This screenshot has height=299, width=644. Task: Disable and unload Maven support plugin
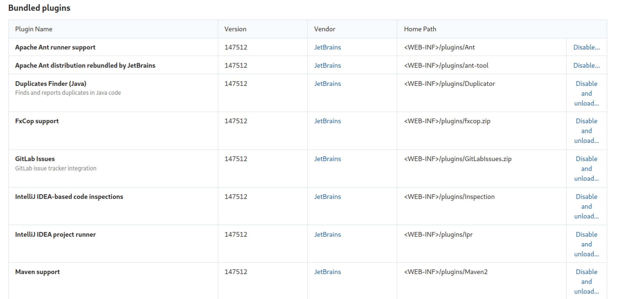[x=586, y=281]
